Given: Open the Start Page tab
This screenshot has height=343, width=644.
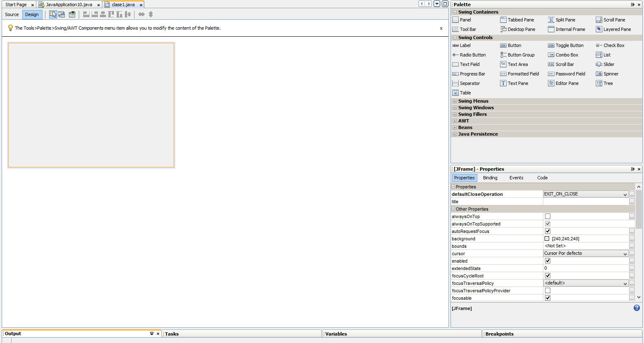Looking at the screenshot, I should (16, 5).
